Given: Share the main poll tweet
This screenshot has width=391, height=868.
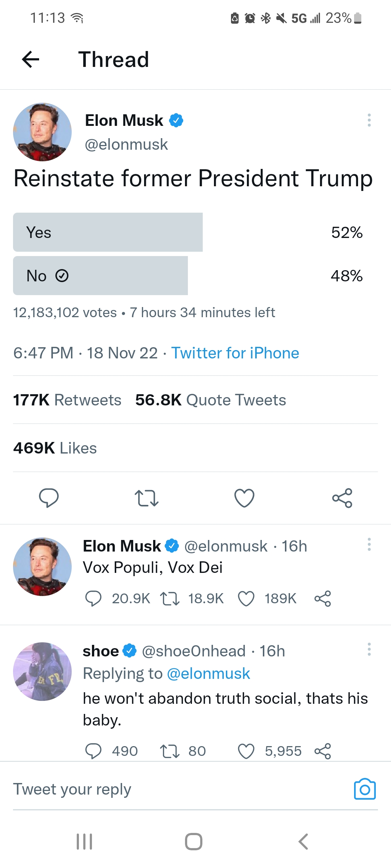Looking at the screenshot, I should (342, 498).
